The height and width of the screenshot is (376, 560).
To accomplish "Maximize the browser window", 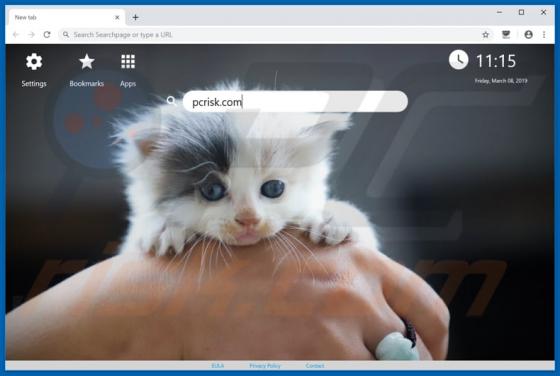I will tap(521, 12).
